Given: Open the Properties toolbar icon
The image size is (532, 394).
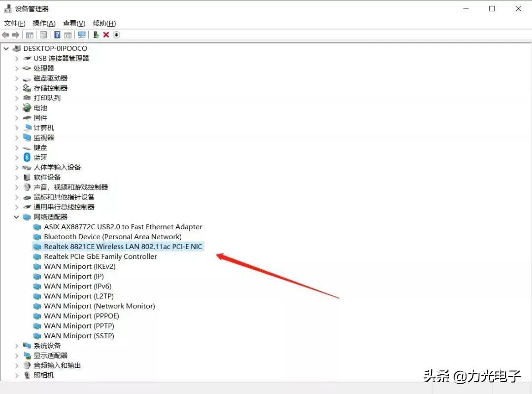Looking at the screenshot, I should pos(42,35).
